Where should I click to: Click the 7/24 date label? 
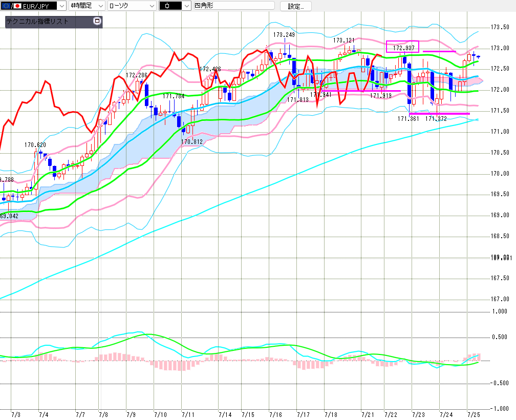[446, 415]
